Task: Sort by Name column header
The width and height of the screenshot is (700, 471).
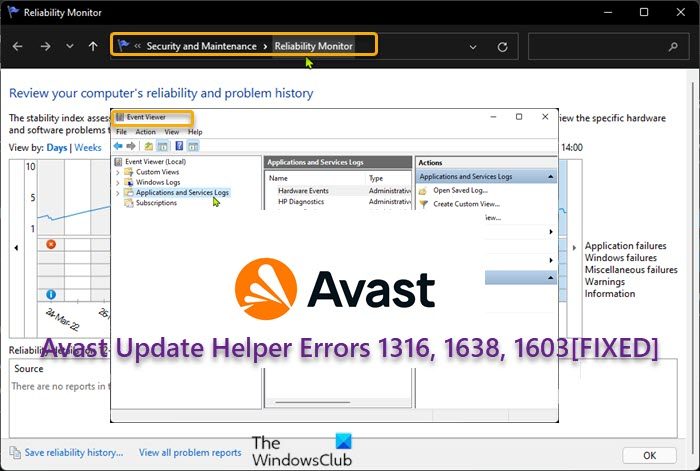Action: point(278,178)
